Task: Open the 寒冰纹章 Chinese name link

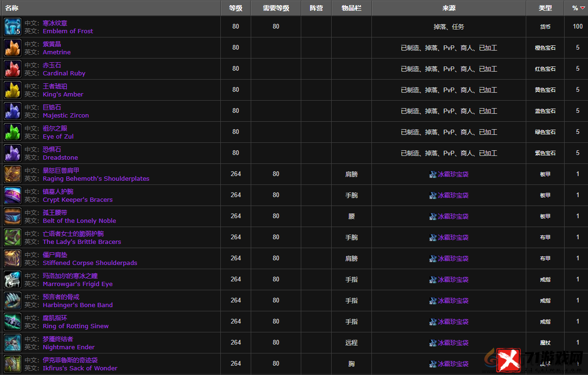Action: [x=55, y=23]
